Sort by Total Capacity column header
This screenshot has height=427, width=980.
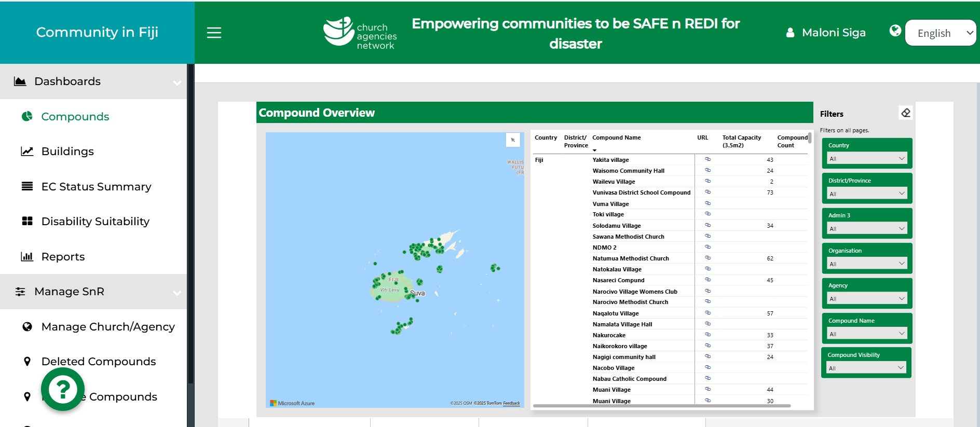[x=741, y=141]
